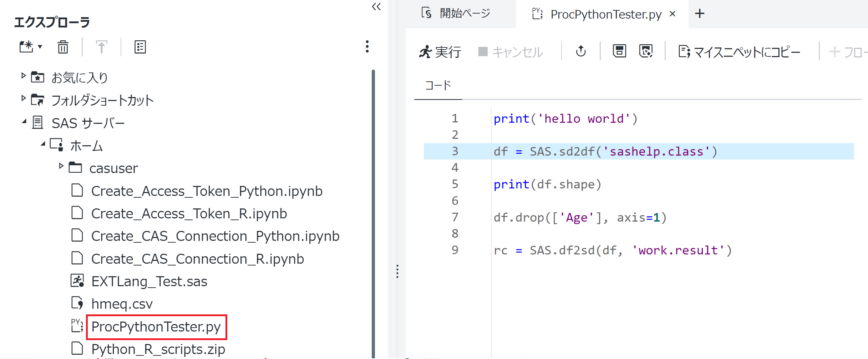Add a new tab with plus

(700, 14)
